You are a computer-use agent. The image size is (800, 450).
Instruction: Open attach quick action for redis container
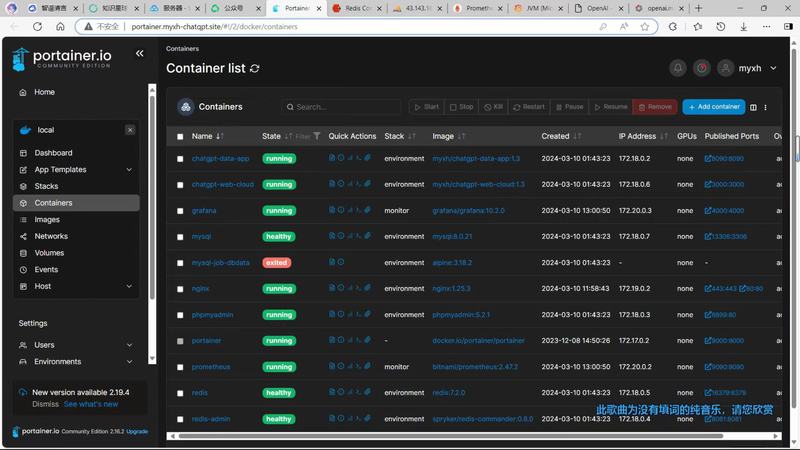coord(367,392)
